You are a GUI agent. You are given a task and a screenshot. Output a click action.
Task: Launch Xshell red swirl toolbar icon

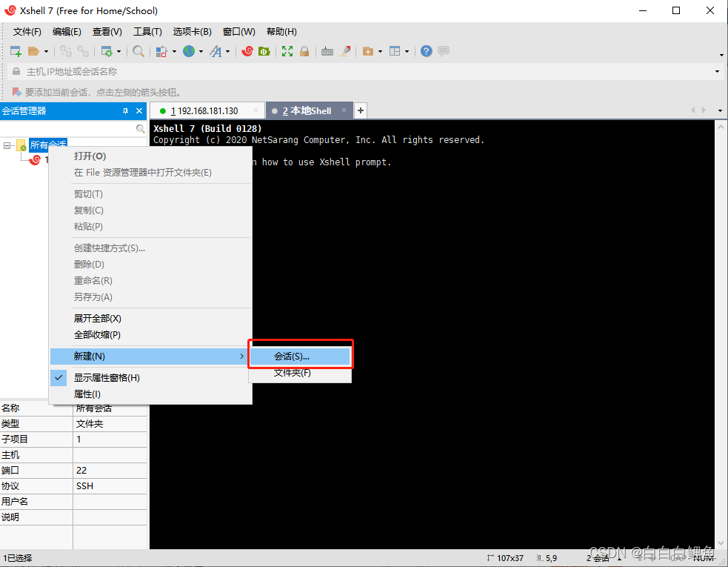click(x=247, y=51)
